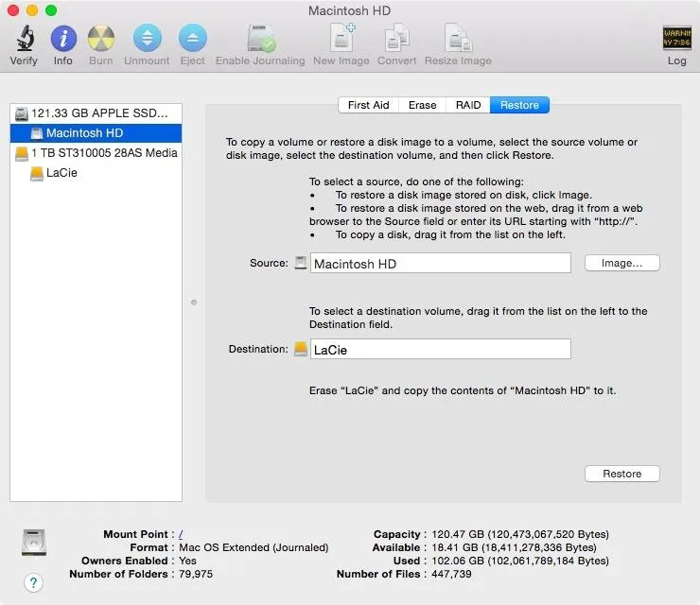Click the Owners Enabled value Yes
This screenshot has height=605, width=700.
[x=187, y=561]
